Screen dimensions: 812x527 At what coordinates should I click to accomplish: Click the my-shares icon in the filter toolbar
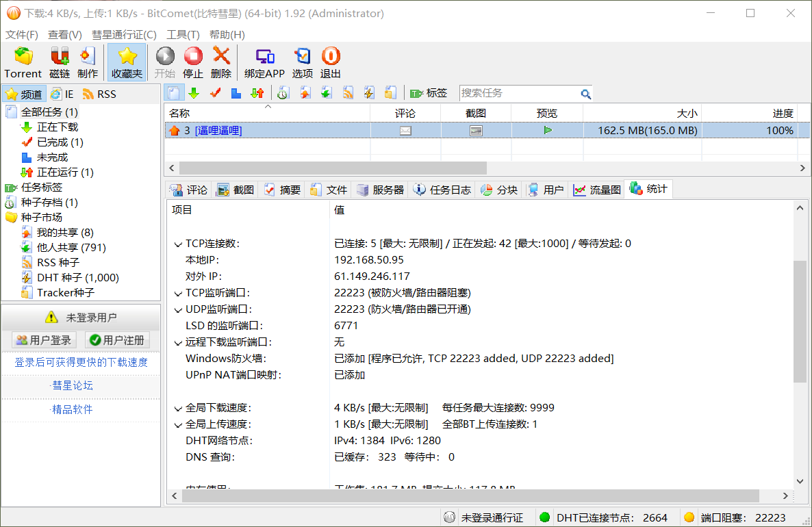pyautogui.click(x=305, y=93)
